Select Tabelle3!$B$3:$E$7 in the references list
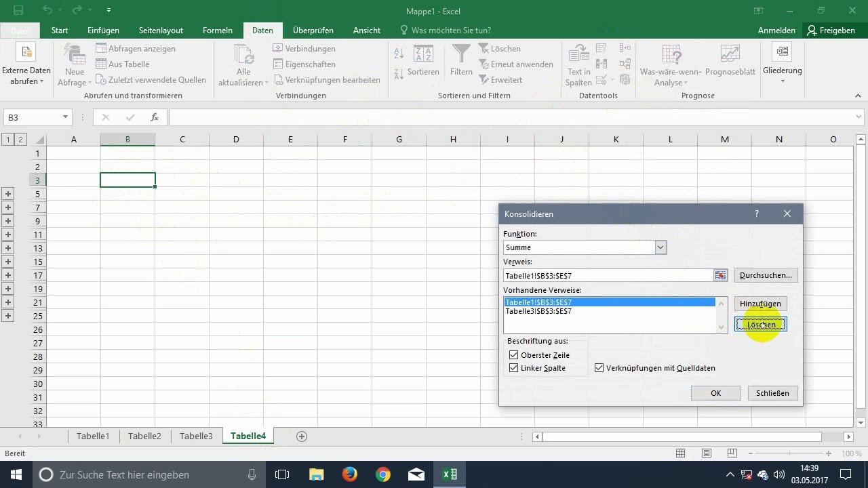 point(538,311)
